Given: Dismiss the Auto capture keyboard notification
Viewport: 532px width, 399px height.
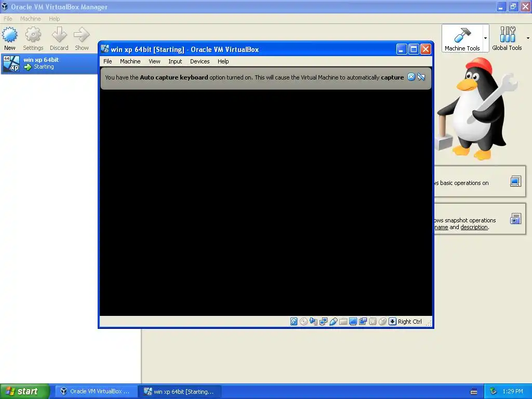Looking at the screenshot, I should pos(411,77).
